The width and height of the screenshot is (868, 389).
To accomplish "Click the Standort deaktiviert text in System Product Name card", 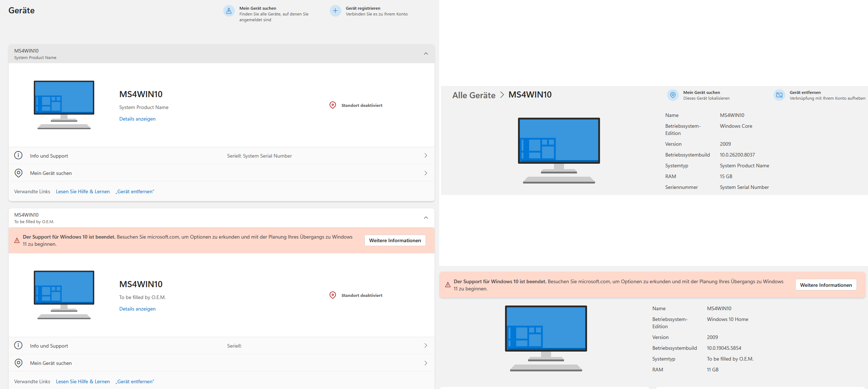I will click(x=362, y=105).
